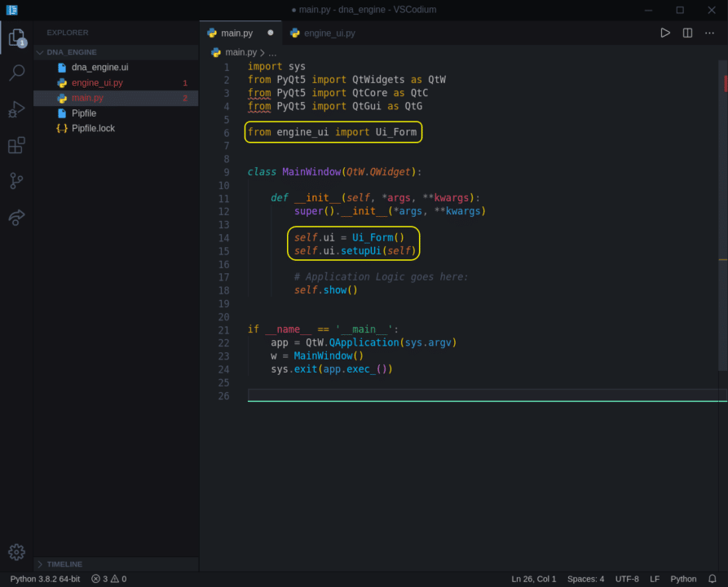Click the VSCodium app icon in title bar
Viewport: 728px width, 587px height.
pyautogui.click(x=12, y=10)
